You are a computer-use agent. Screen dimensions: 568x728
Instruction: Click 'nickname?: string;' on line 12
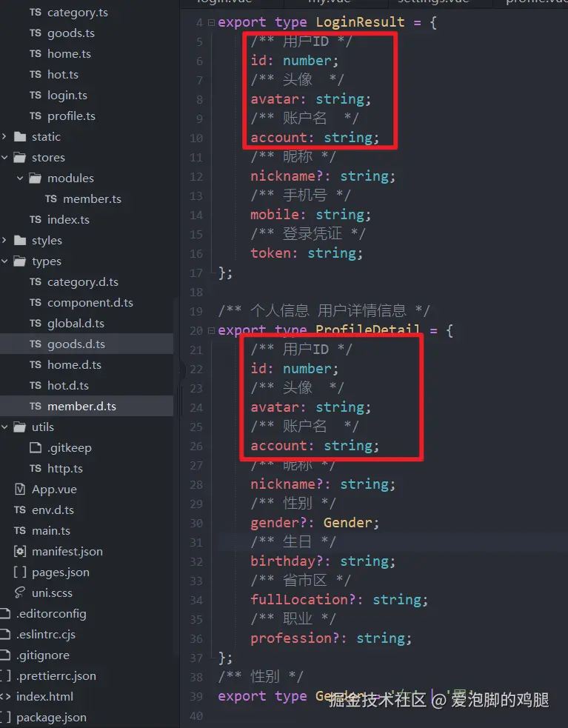click(323, 176)
